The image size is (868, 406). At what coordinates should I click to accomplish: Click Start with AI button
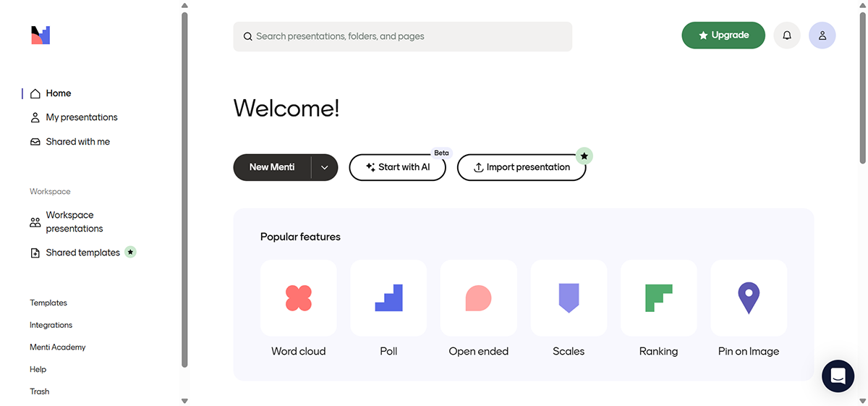[397, 167]
